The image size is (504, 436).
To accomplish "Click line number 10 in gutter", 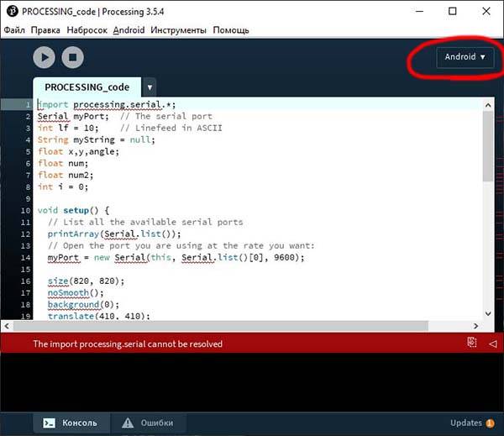I will pos(25,211).
